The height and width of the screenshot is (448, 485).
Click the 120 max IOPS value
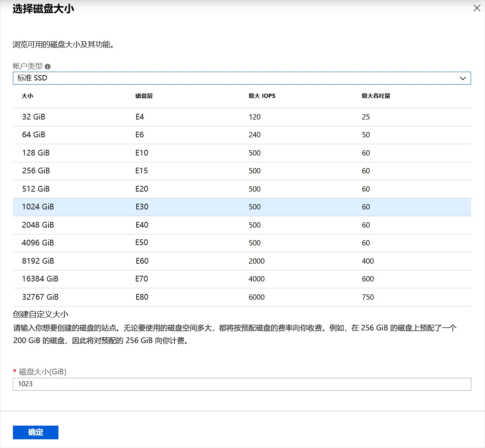(255, 117)
